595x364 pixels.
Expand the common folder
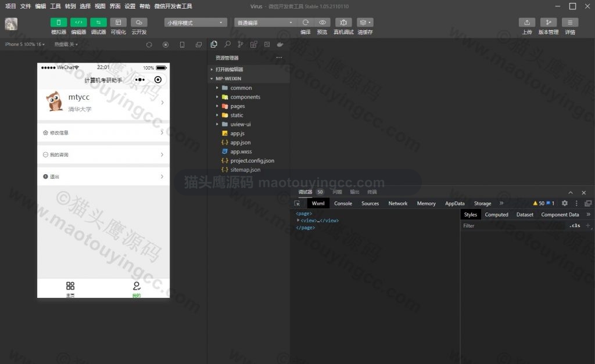tap(249, 88)
